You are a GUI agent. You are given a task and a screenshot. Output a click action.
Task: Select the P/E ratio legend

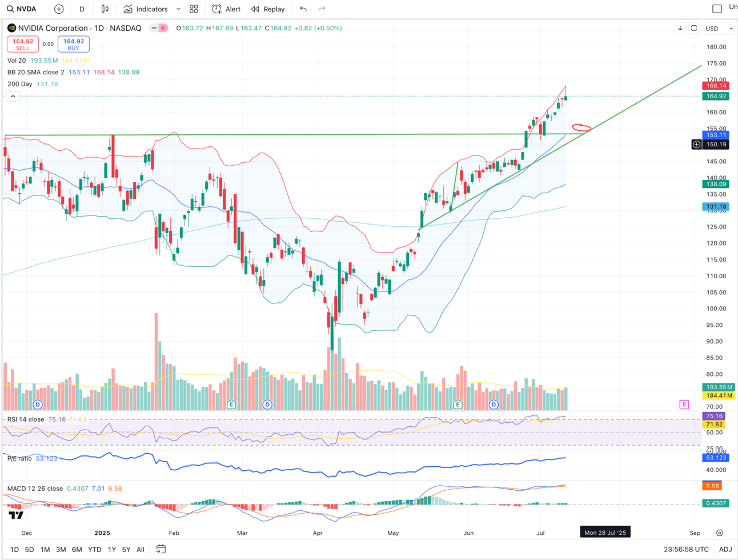point(19,458)
